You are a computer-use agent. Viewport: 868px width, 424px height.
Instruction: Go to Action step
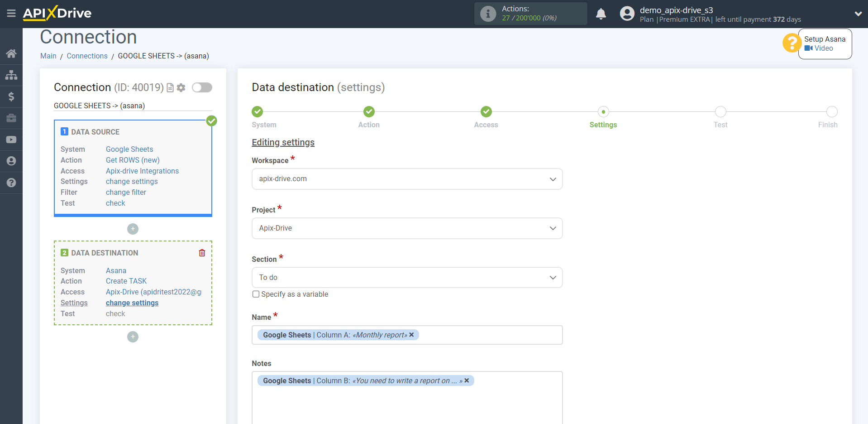[x=369, y=111]
